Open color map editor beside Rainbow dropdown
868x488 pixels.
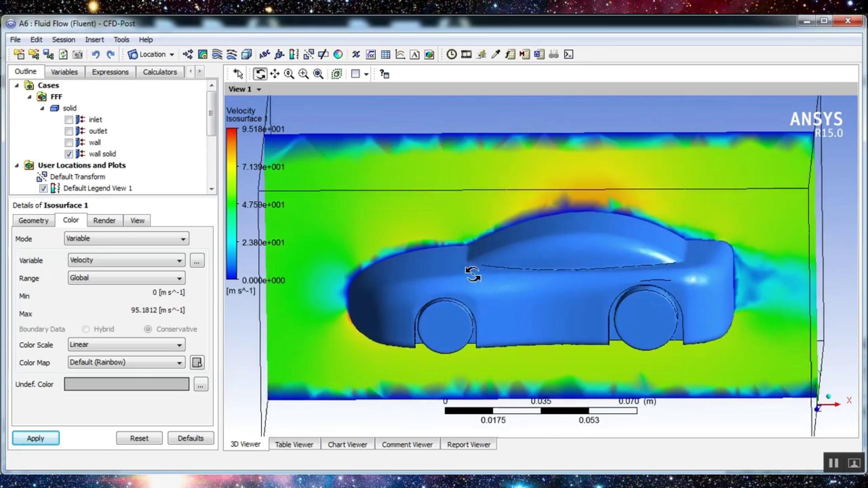coord(197,362)
